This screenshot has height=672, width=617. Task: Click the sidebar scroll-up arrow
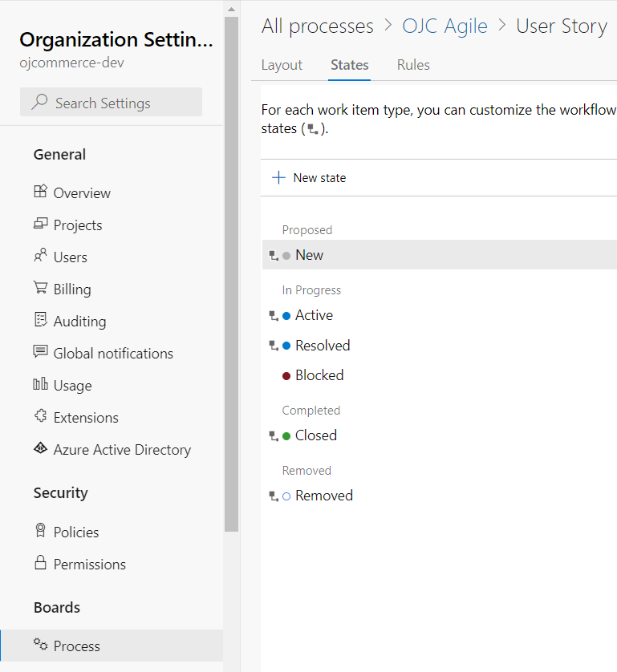pyautogui.click(x=232, y=9)
